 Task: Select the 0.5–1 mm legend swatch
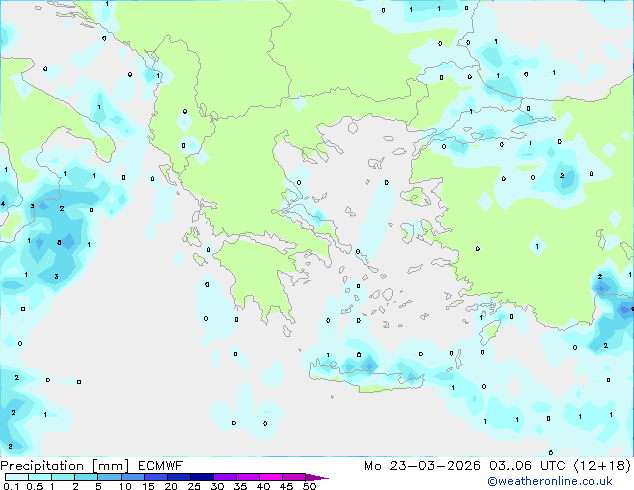[40, 477]
